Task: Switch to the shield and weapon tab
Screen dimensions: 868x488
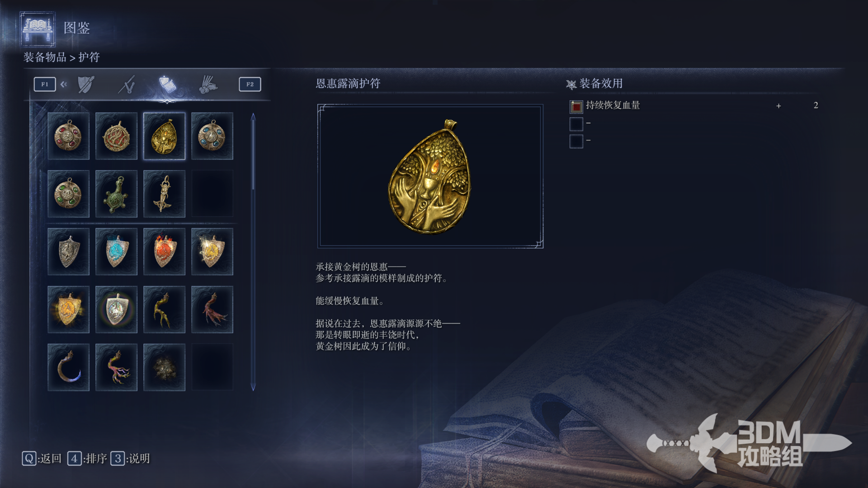Action: click(86, 84)
